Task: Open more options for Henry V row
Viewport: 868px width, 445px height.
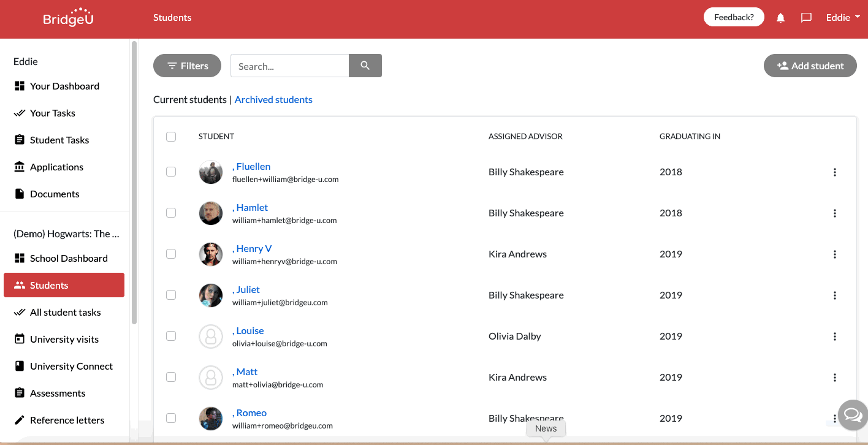Action: click(834, 254)
